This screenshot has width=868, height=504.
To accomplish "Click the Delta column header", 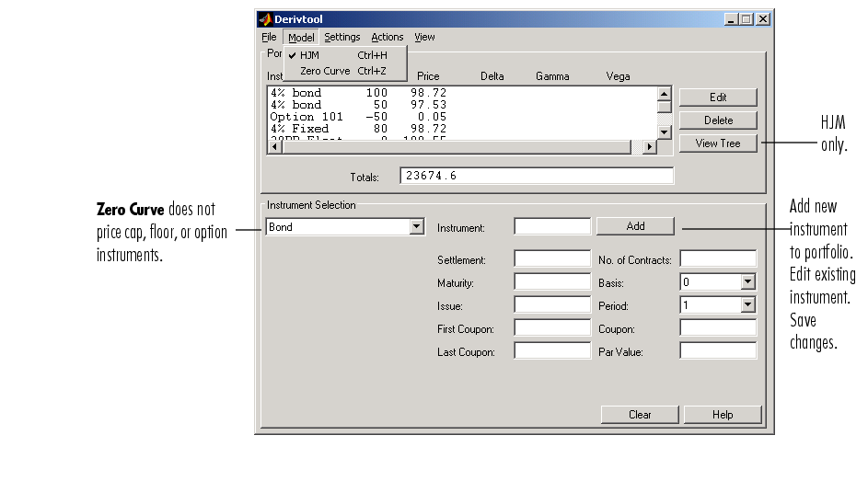I will click(x=492, y=76).
